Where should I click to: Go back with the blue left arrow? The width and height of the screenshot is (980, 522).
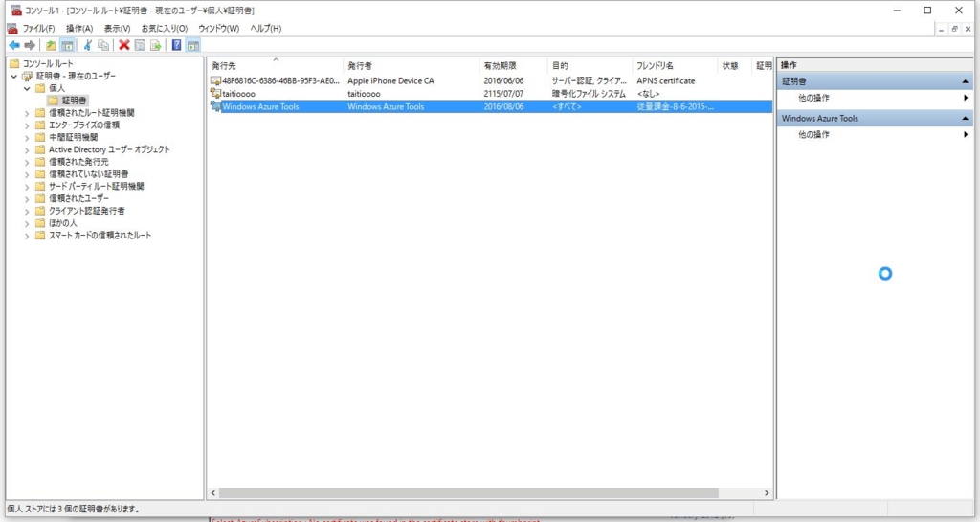click(x=13, y=45)
